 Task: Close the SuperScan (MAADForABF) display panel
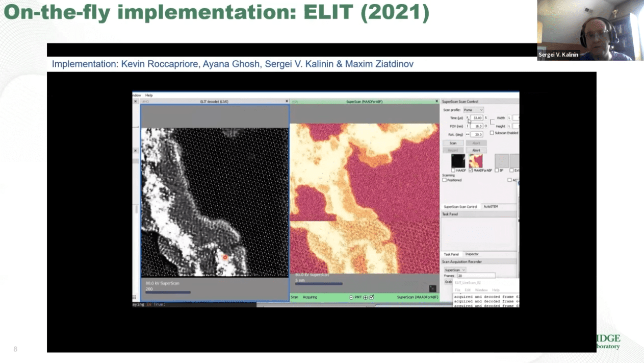437,102
